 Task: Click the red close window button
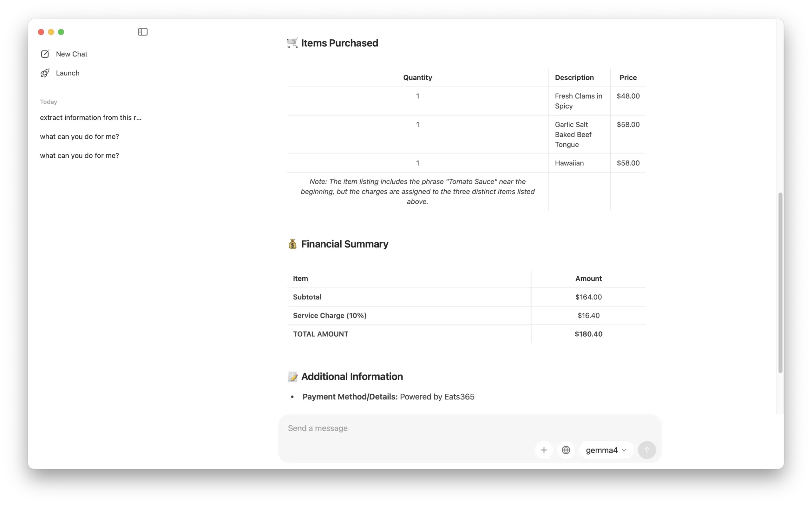(x=41, y=32)
